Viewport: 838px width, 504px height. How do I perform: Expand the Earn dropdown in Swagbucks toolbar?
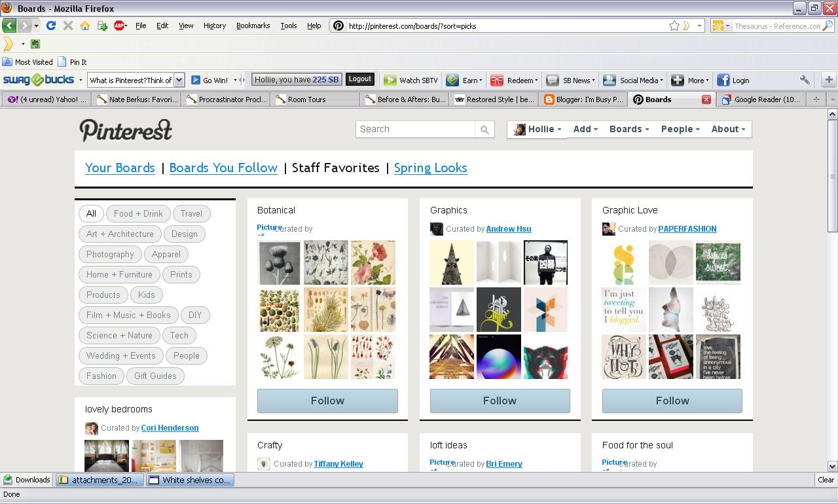(x=464, y=81)
